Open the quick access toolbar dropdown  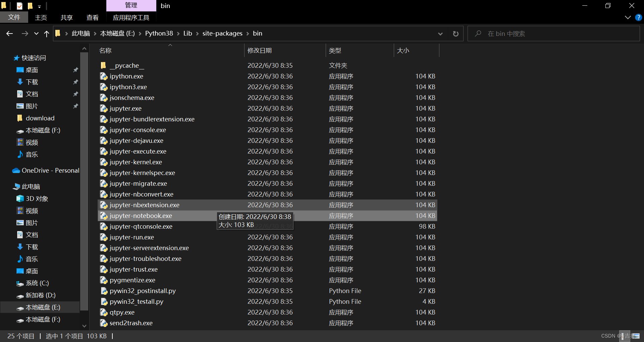point(39,6)
